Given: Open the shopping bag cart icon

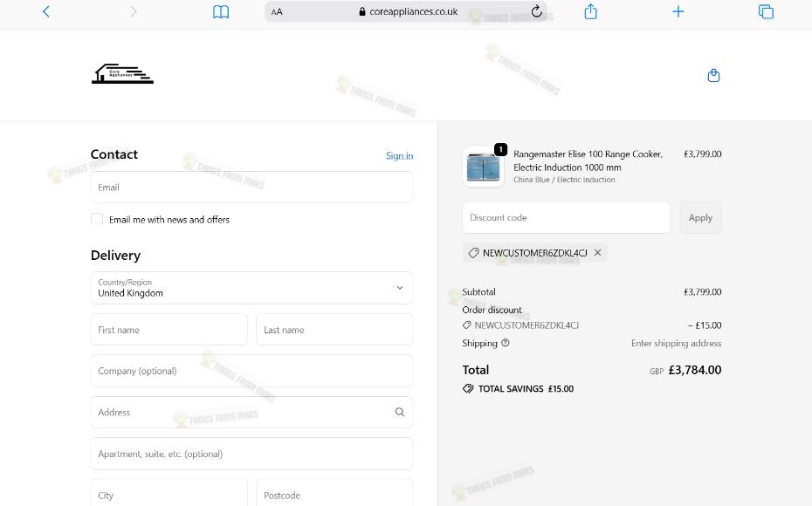Looking at the screenshot, I should pyautogui.click(x=713, y=76).
